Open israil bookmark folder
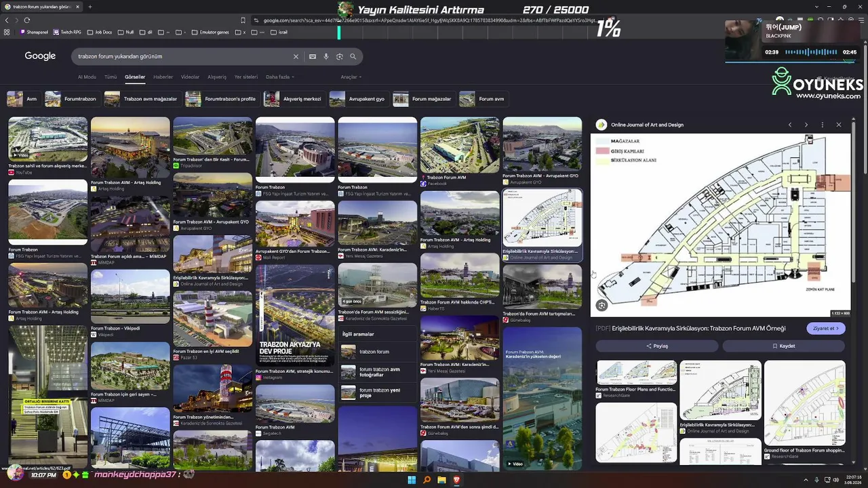The image size is (868, 488). (x=280, y=32)
